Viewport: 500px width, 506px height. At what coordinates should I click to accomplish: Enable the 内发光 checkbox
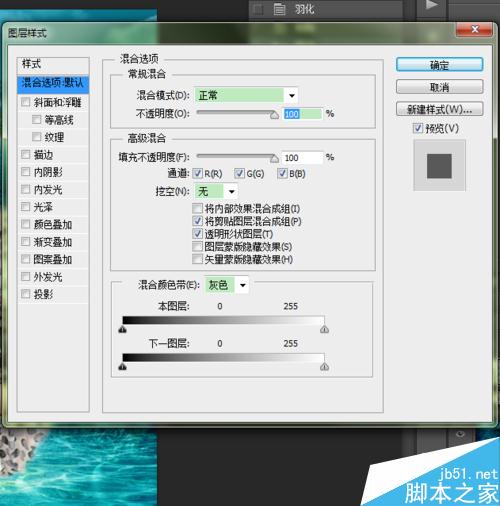point(26,189)
